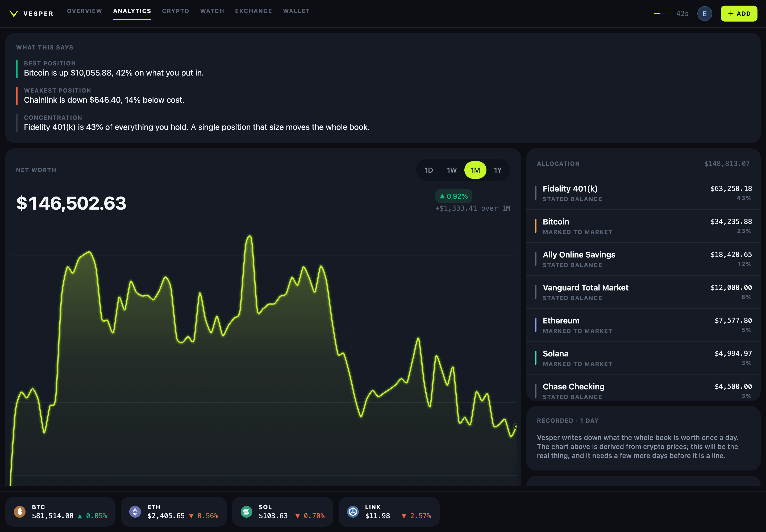Screen dimensions: 766x532
Task: Open the BTC ticker card
Action: [60, 511]
